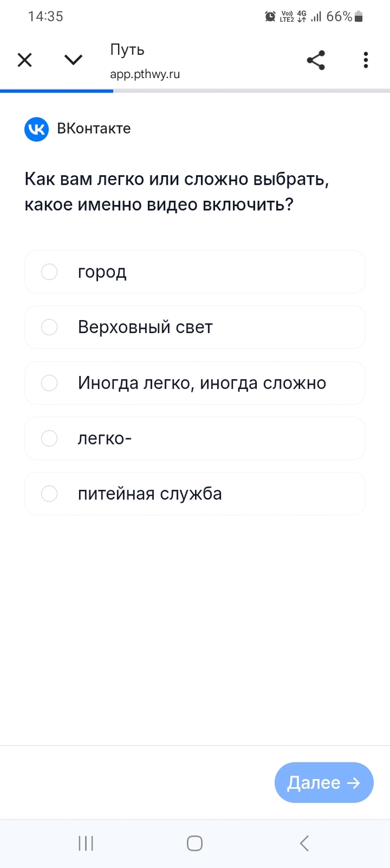Close the survey with the X button
This screenshot has width=390, height=868.
tap(25, 60)
